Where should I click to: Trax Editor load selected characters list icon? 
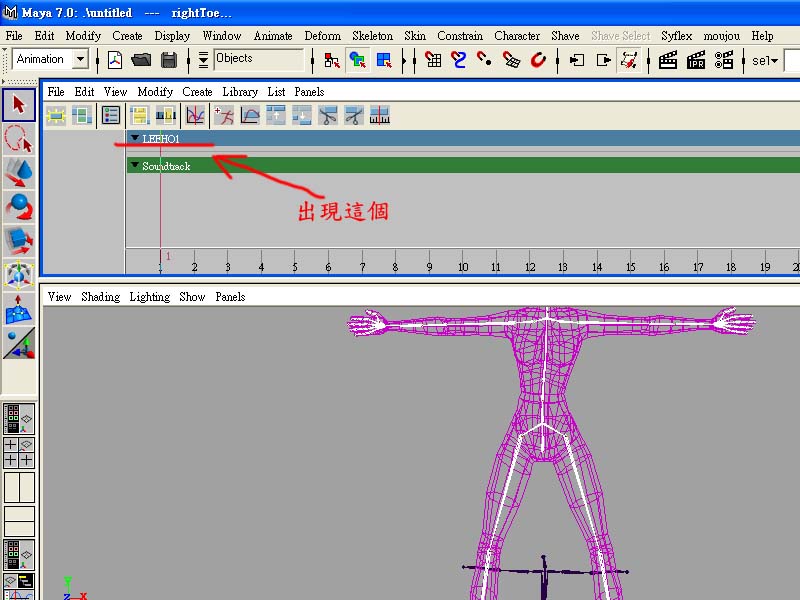[111, 116]
